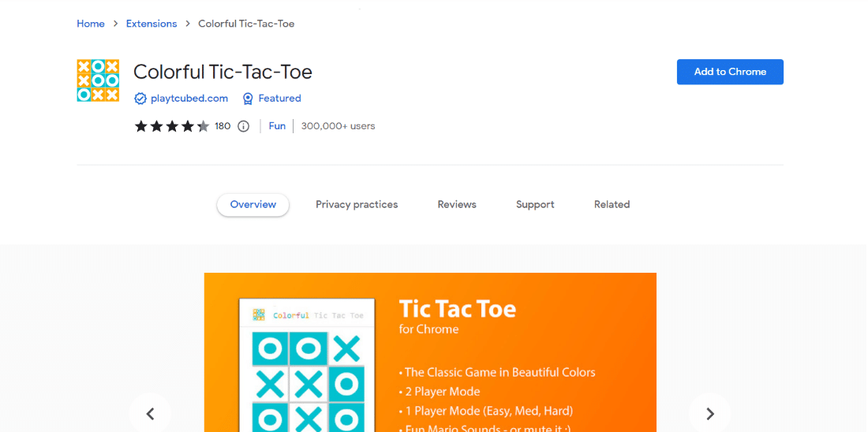Image resolution: width=868 pixels, height=432 pixels.
Task: Click the 'Tic Tac Toe' promo heading
Action: (x=457, y=309)
